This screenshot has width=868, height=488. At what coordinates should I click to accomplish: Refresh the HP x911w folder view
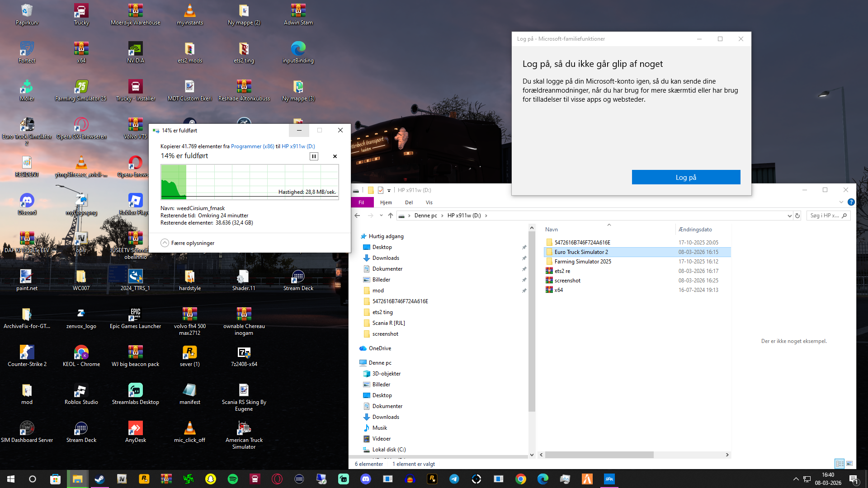[x=797, y=216]
